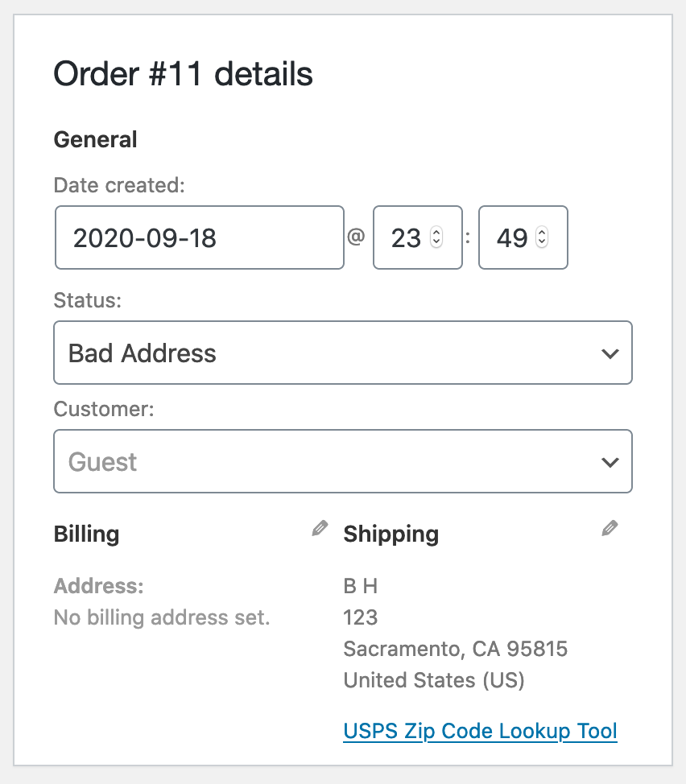
Task: Click the chevron arrow on the Status field
Action: click(x=610, y=353)
